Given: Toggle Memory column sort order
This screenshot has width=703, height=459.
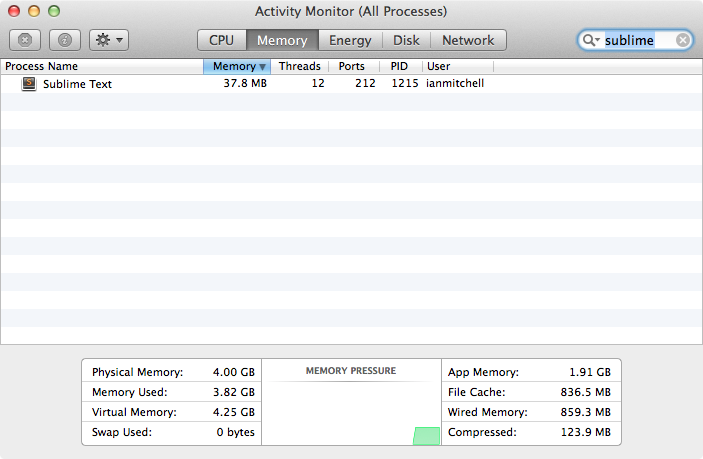Looking at the screenshot, I should (x=237, y=66).
